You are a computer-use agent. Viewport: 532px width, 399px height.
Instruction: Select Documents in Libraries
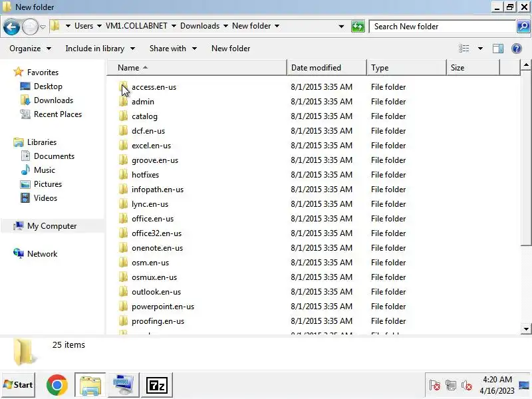(x=54, y=156)
